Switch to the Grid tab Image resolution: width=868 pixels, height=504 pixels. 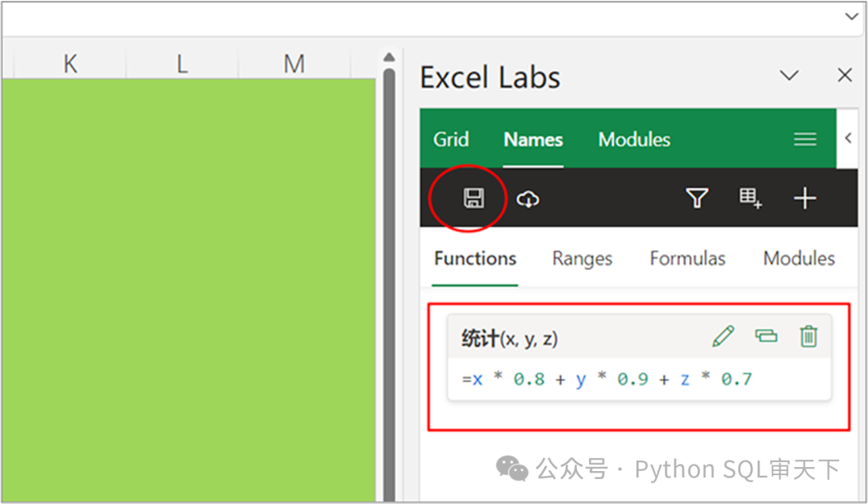pyautogui.click(x=451, y=139)
